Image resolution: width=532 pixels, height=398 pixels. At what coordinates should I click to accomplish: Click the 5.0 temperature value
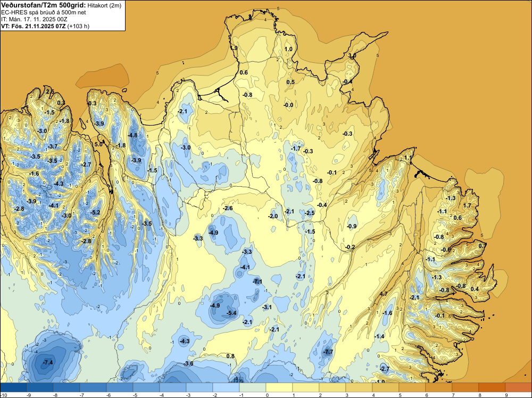[x=98, y=144]
